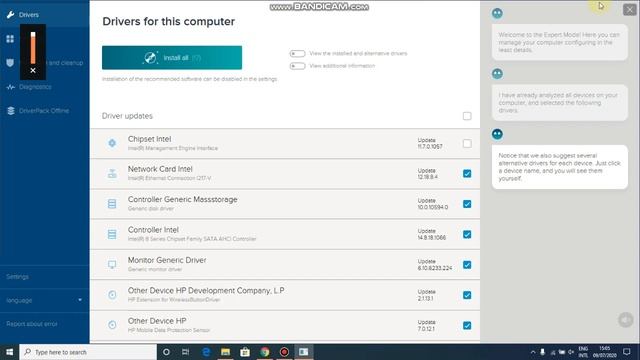Launch Google Chrome from taskbar
640x360 pixels.
click(264, 352)
